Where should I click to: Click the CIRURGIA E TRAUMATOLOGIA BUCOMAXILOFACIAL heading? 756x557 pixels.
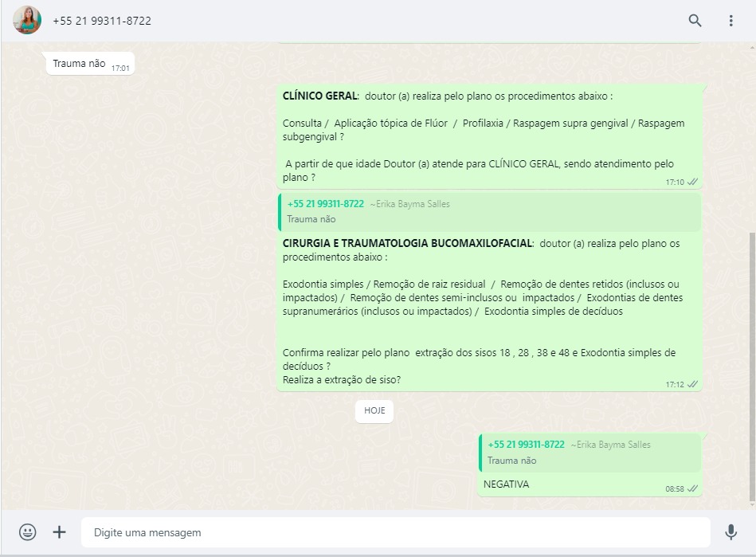point(408,244)
